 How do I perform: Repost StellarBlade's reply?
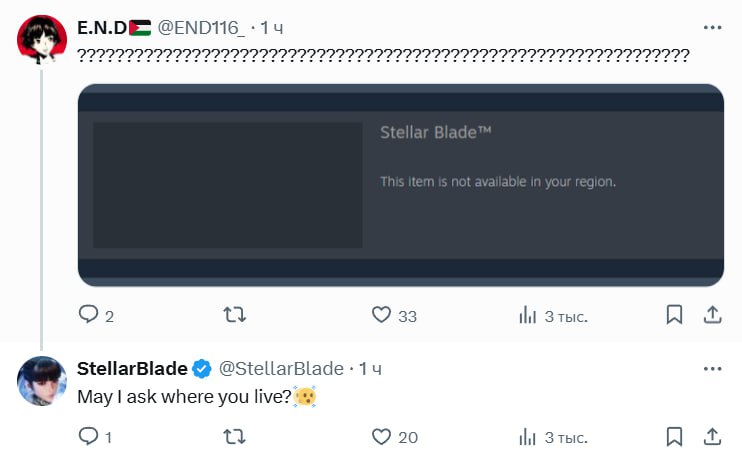[233, 436]
